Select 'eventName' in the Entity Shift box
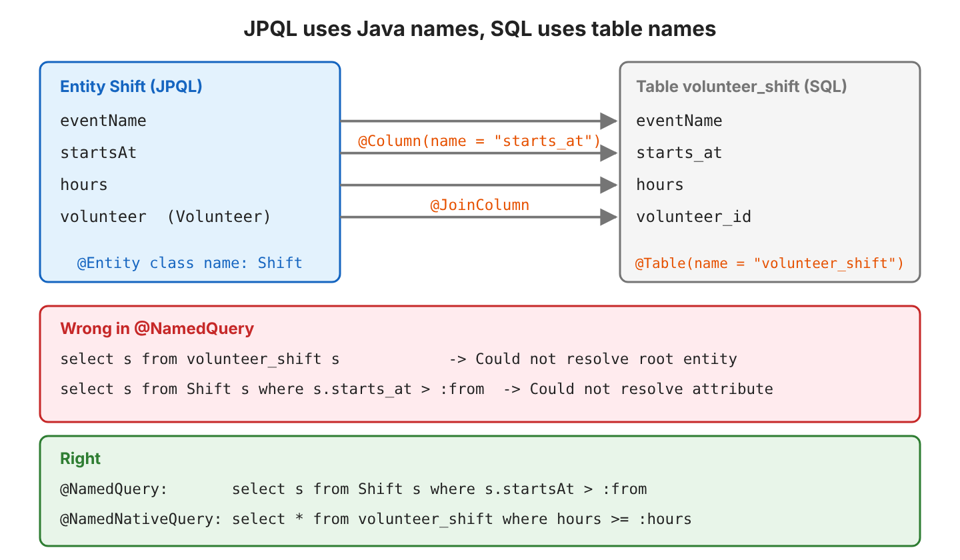Image resolution: width=960 pixels, height=560 pixels. point(103,121)
